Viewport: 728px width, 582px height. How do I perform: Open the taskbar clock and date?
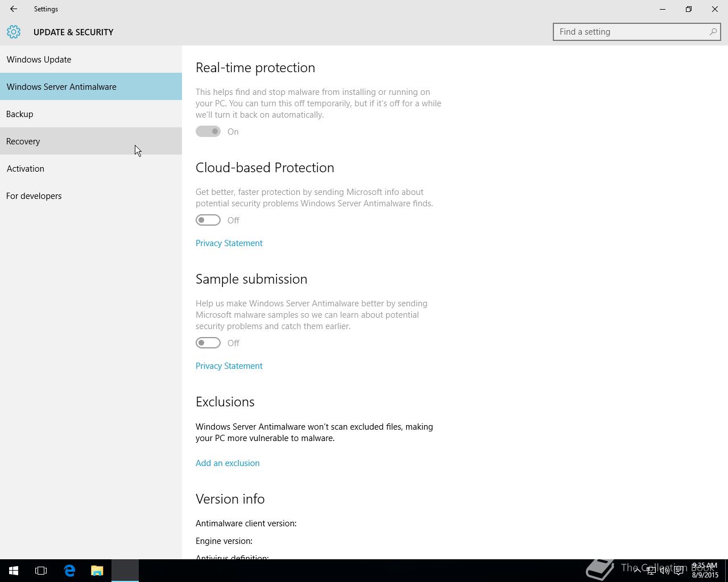[705, 571]
